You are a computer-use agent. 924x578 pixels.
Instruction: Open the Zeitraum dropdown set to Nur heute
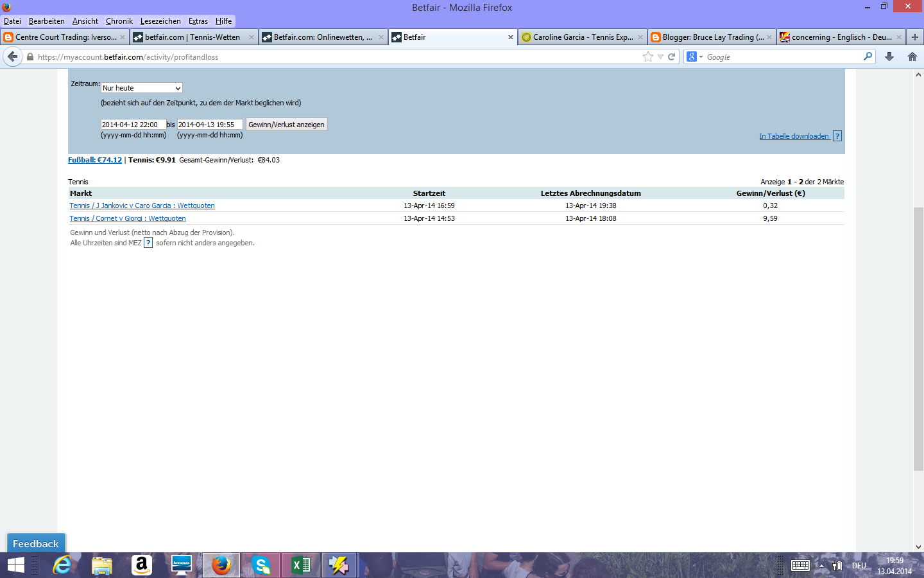pos(142,88)
